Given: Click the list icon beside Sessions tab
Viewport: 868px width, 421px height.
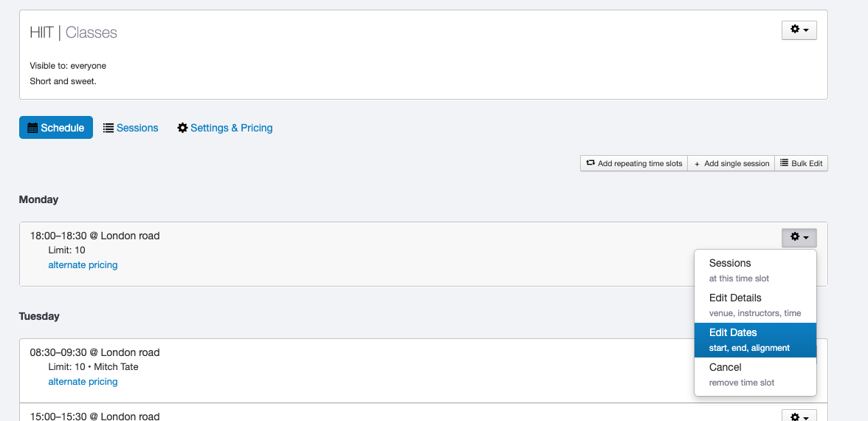Looking at the screenshot, I should [108, 128].
